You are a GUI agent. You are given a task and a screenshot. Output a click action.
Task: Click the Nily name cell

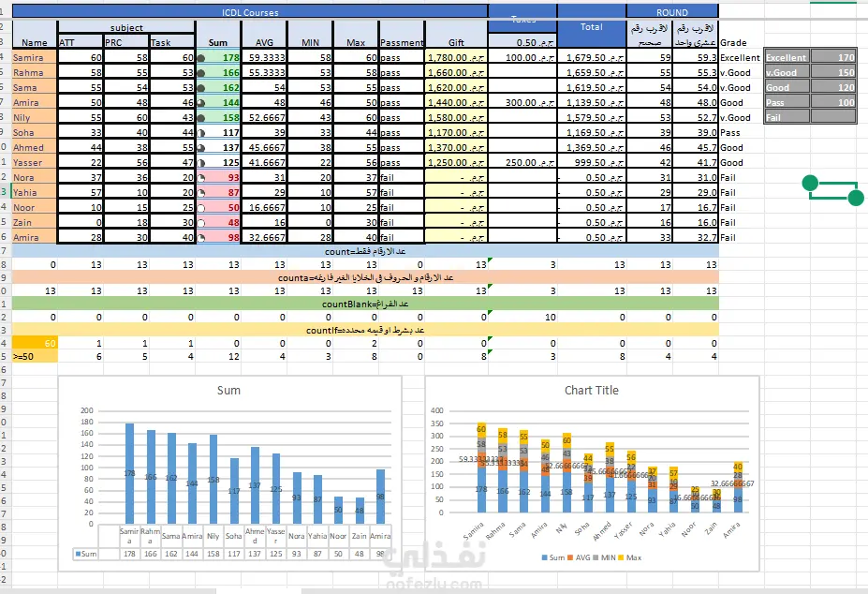point(35,117)
